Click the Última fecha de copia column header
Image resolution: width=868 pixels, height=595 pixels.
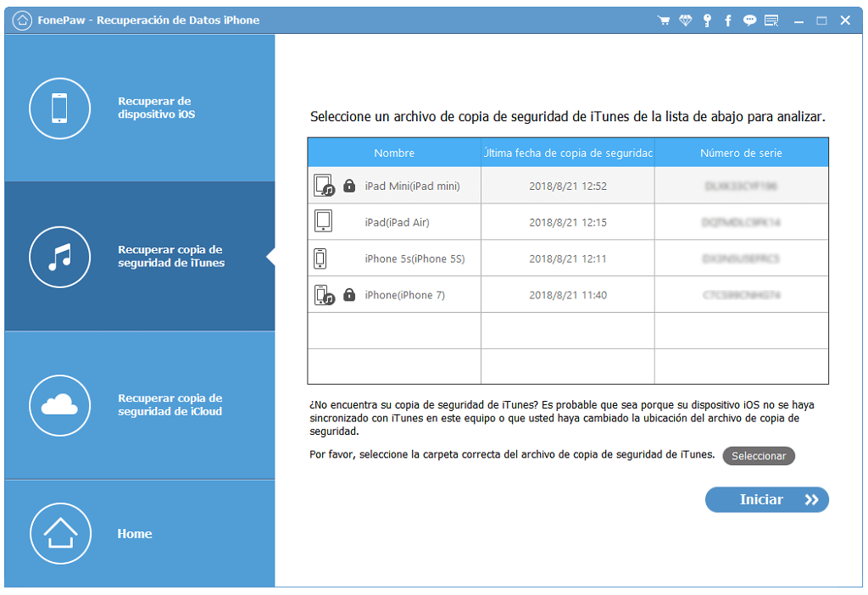tap(568, 153)
